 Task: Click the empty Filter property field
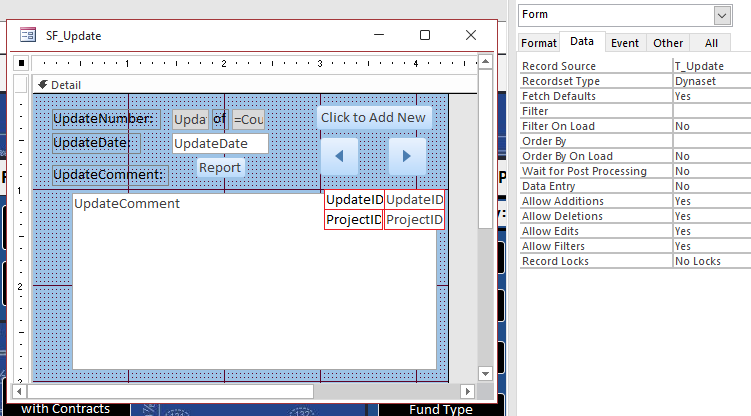coord(712,111)
